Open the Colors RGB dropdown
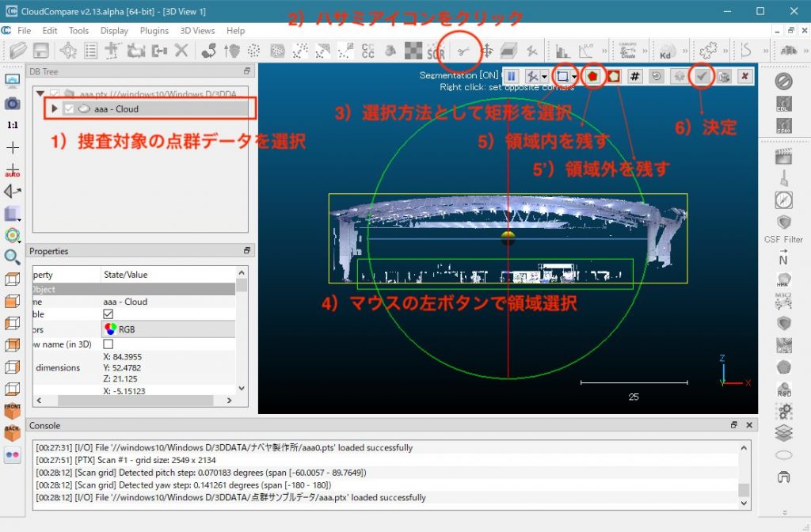 (168, 329)
